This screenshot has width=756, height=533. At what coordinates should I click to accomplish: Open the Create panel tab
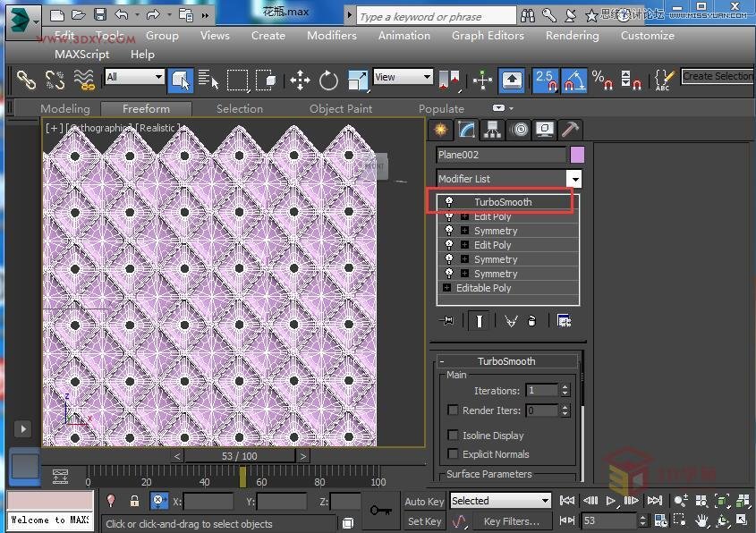[x=440, y=130]
